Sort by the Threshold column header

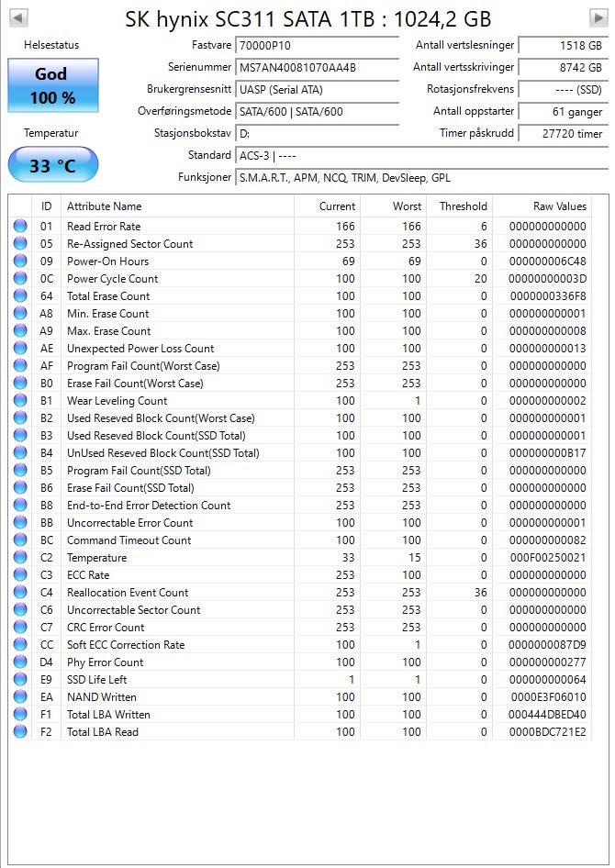459,206
